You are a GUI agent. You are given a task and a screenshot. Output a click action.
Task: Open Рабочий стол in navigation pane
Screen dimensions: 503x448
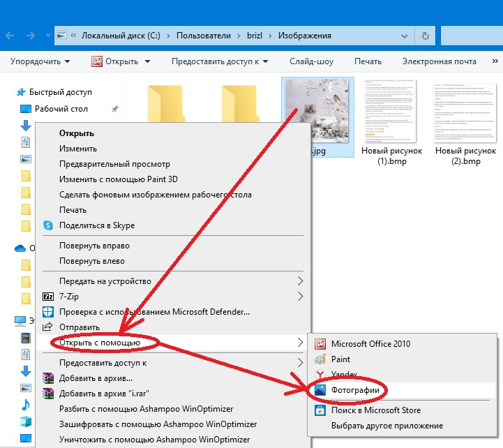61,109
